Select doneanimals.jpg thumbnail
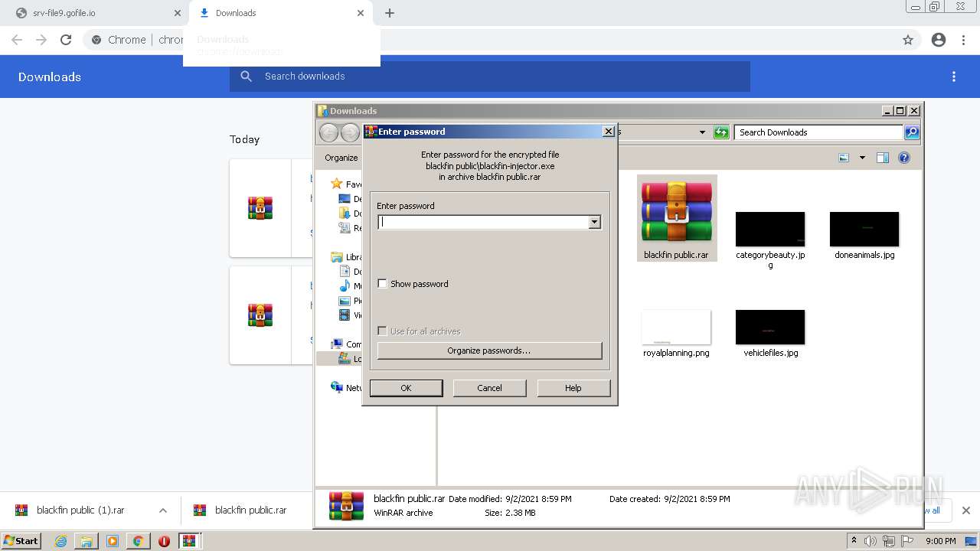Screen dimensions: 980x551 [864, 229]
